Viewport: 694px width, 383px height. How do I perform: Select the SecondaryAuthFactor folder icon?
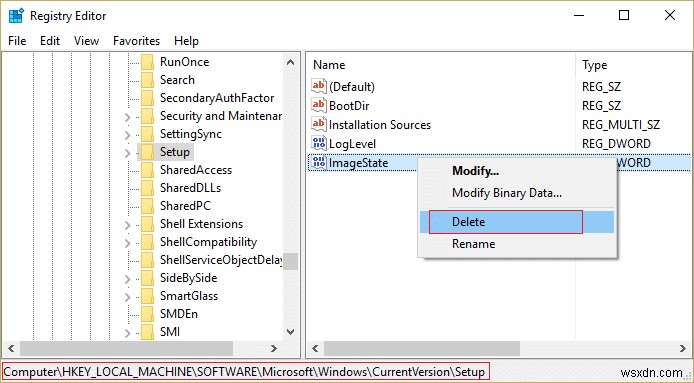click(147, 98)
